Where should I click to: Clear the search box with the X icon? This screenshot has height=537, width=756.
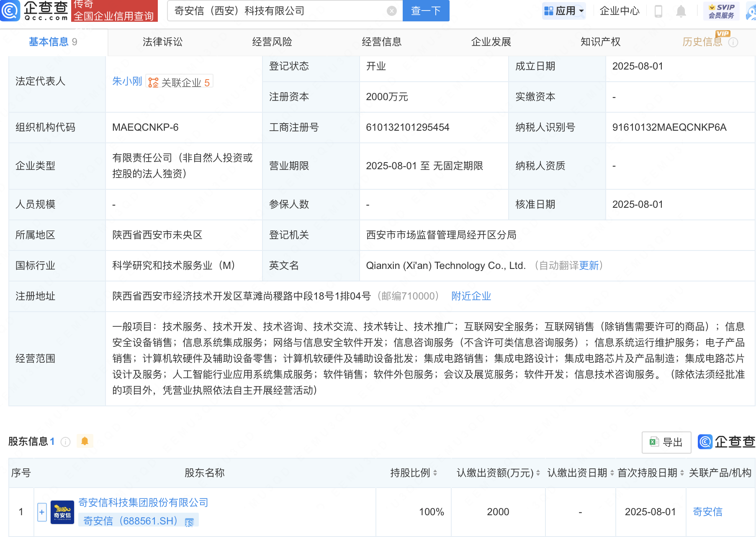tap(392, 11)
